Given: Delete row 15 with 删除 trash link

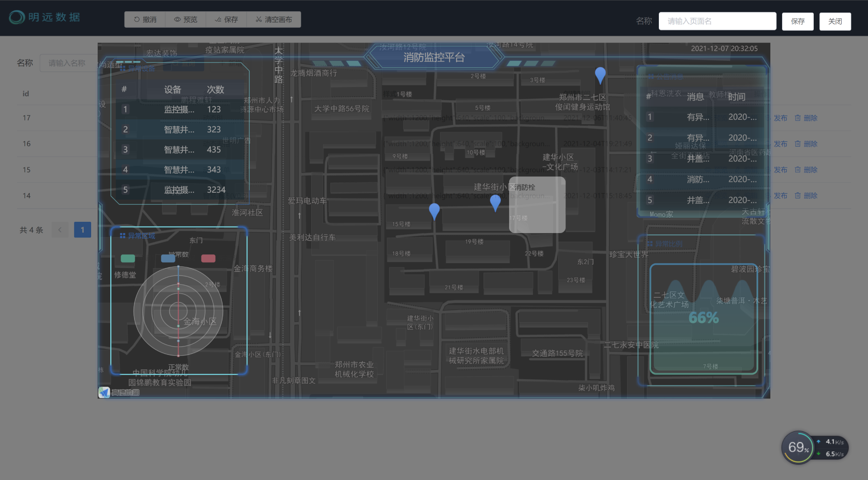Looking at the screenshot, I should click(x=806, y=170).
